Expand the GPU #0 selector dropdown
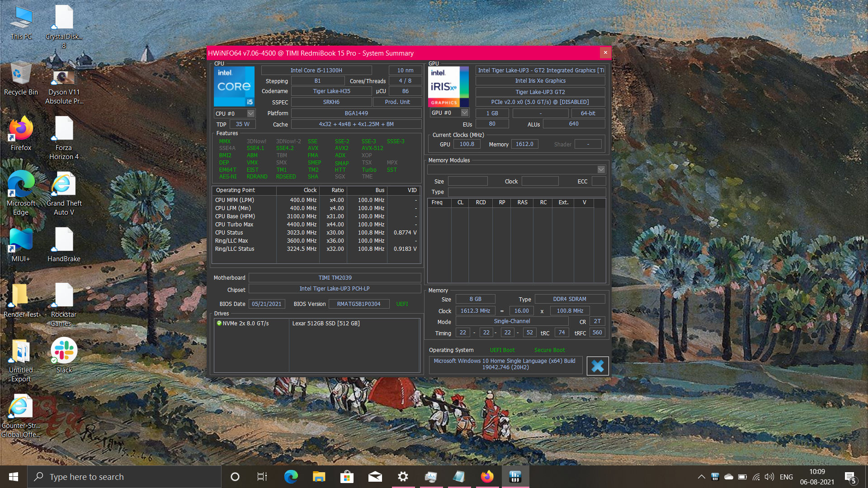868x488 pixels. pyautogui.click(x=465, y=113)
